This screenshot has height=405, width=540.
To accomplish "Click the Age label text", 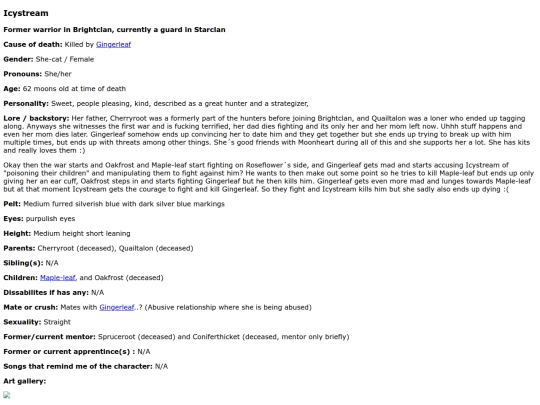I will point(12,89).
